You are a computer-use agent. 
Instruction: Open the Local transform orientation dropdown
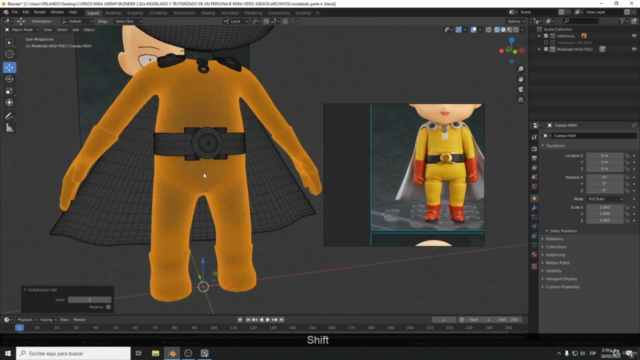pyautogui.click(x=235, y=21)
